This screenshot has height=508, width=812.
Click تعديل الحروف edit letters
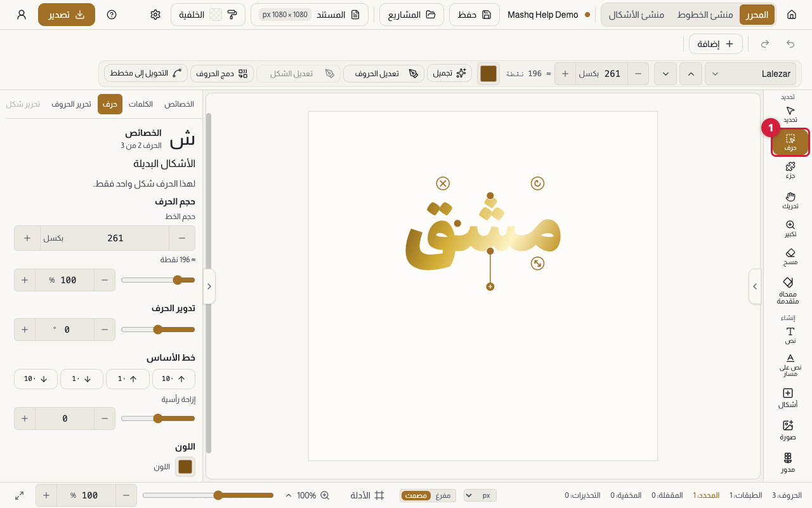point(383,74)
